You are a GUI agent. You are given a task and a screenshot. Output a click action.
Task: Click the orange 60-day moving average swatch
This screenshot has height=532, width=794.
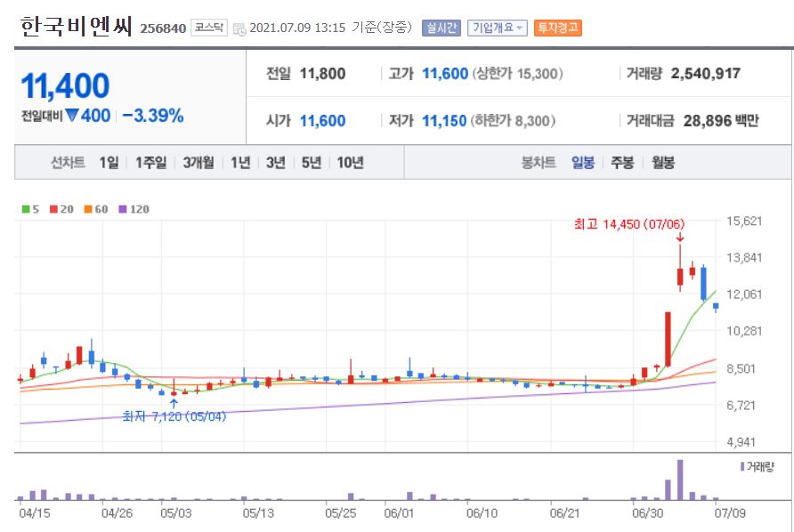point(88,209)
